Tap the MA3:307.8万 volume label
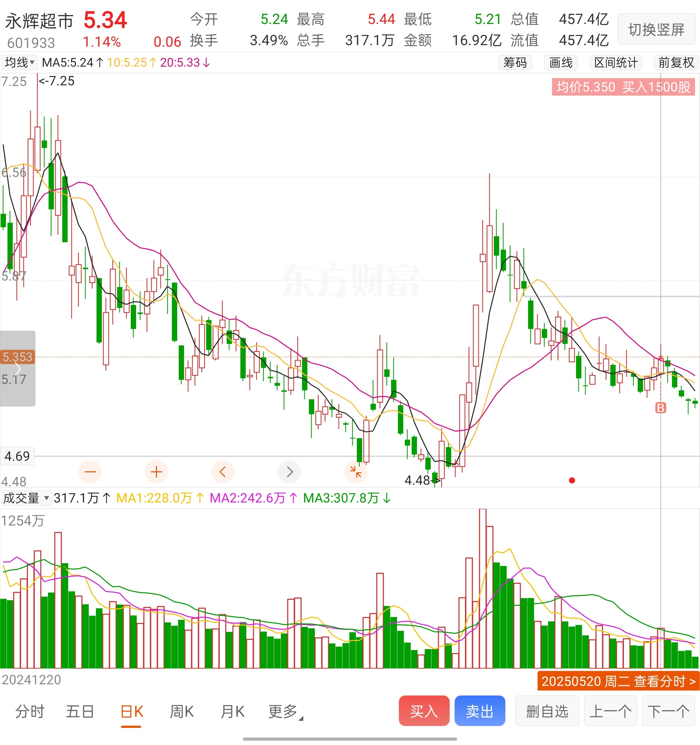 [347, 498]
